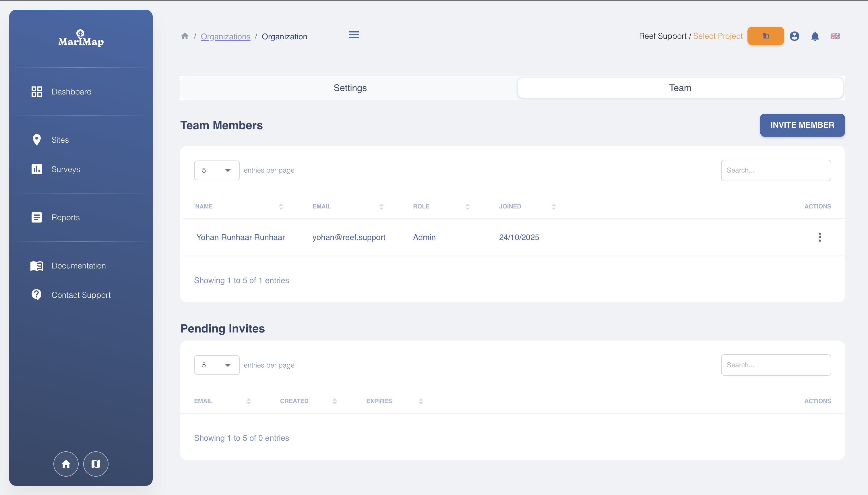868x495 pixels.
Task: Toggle sorting on the Name column
Action: click(280, 206)
